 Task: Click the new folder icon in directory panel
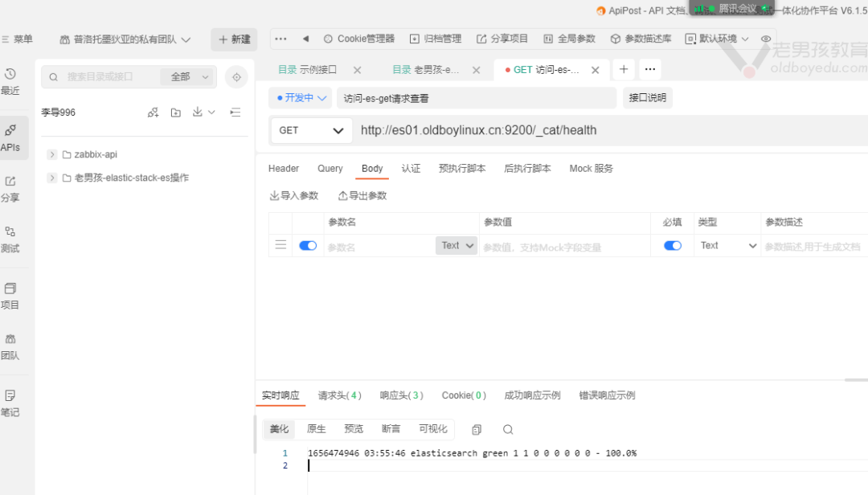[176, 112]
